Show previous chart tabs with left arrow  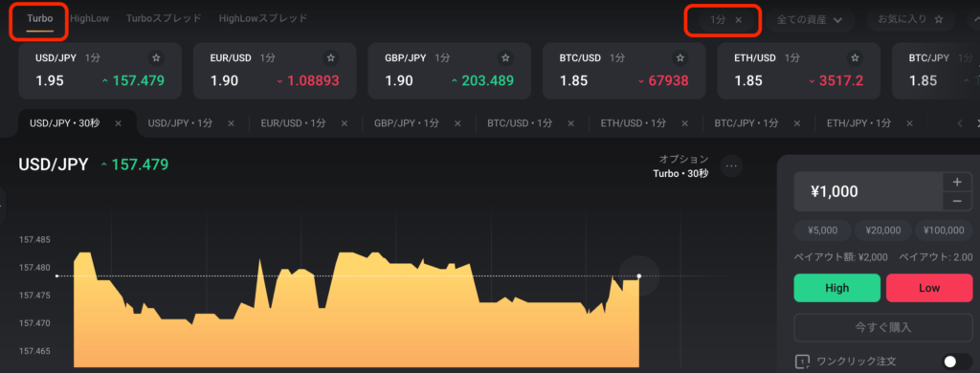click(960, 123)
